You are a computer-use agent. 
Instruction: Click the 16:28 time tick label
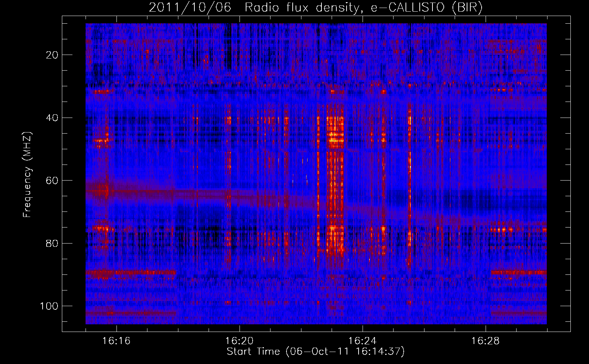point(485,341)
